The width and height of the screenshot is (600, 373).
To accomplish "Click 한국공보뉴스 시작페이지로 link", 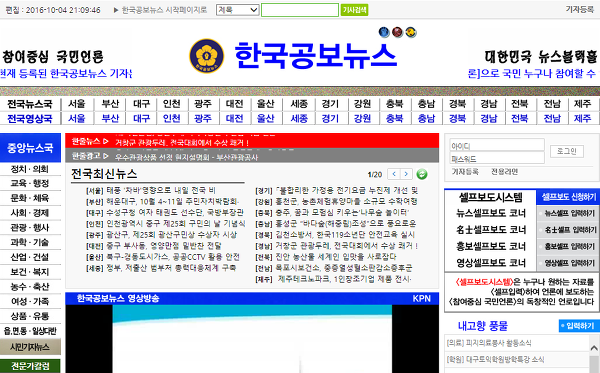I will pos(164,10).
